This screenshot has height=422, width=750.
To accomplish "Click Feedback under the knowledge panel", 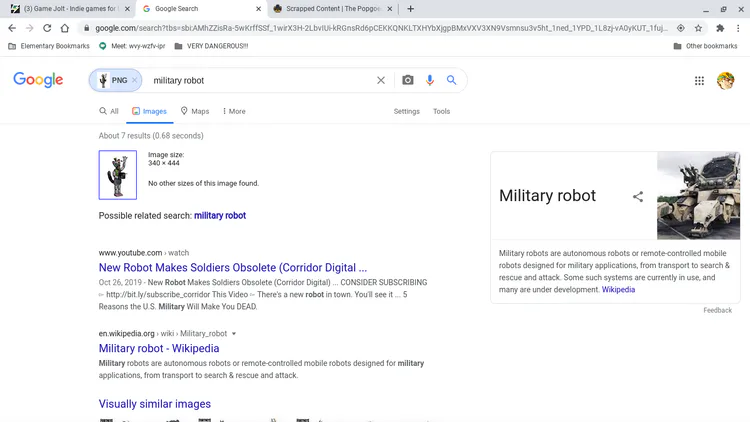I will click(x=717, y=310).
